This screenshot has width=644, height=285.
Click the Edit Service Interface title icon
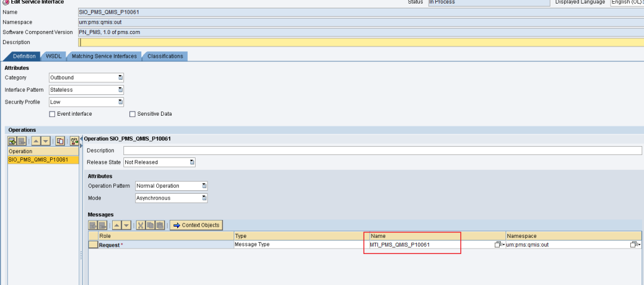pyautogui.click(x=6, y=2)
